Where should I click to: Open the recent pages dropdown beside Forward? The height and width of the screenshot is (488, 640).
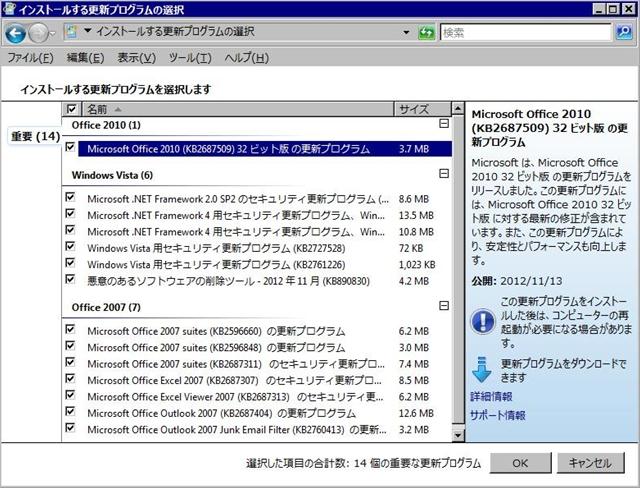[x=52, y=34]
